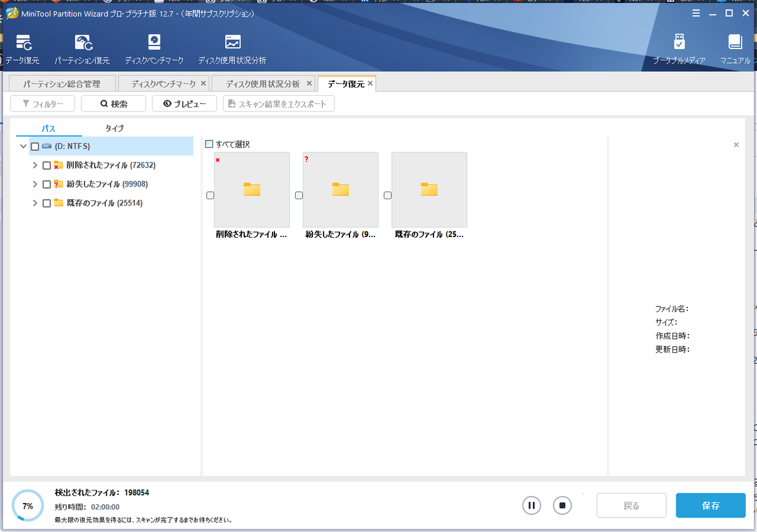Open the 削除されたファイル folder thumbnail
The height and width of the screenshot is (532, 757).
pyautogui.click(x=252, y=190)
